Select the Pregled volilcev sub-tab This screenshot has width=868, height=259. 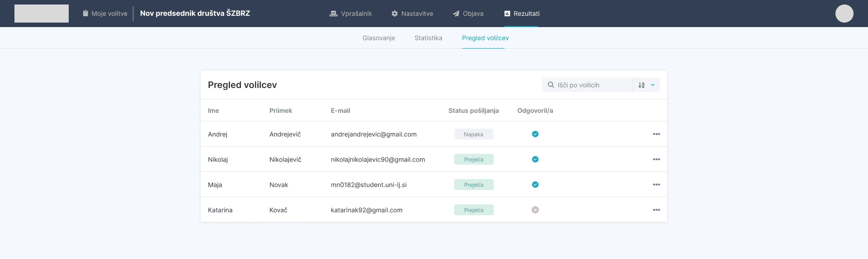486,38
